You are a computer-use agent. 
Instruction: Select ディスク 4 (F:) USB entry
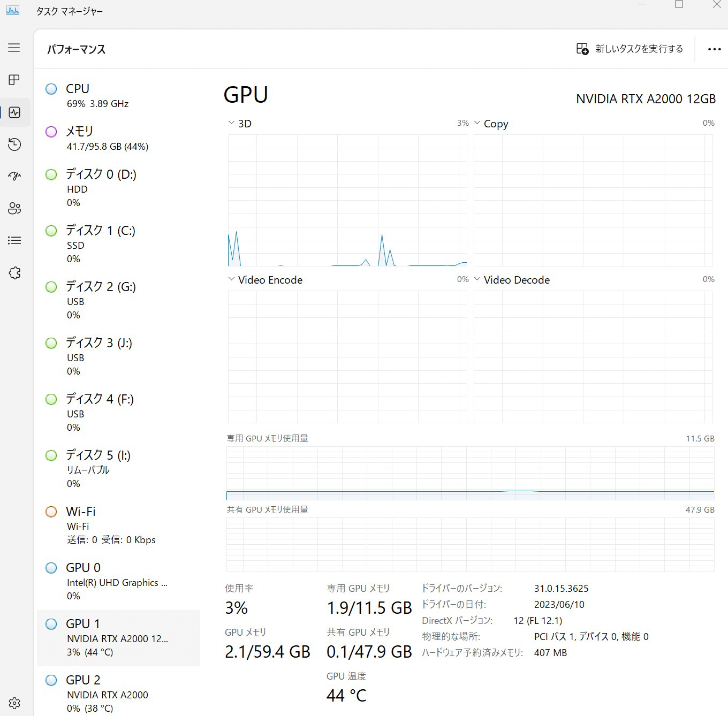click(118, 413)
